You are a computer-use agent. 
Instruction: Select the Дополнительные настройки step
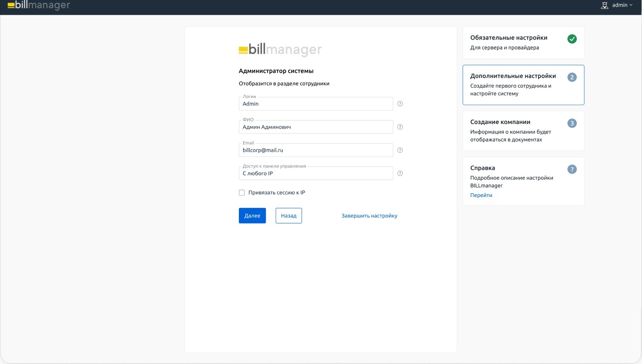[x=524, y=85]
